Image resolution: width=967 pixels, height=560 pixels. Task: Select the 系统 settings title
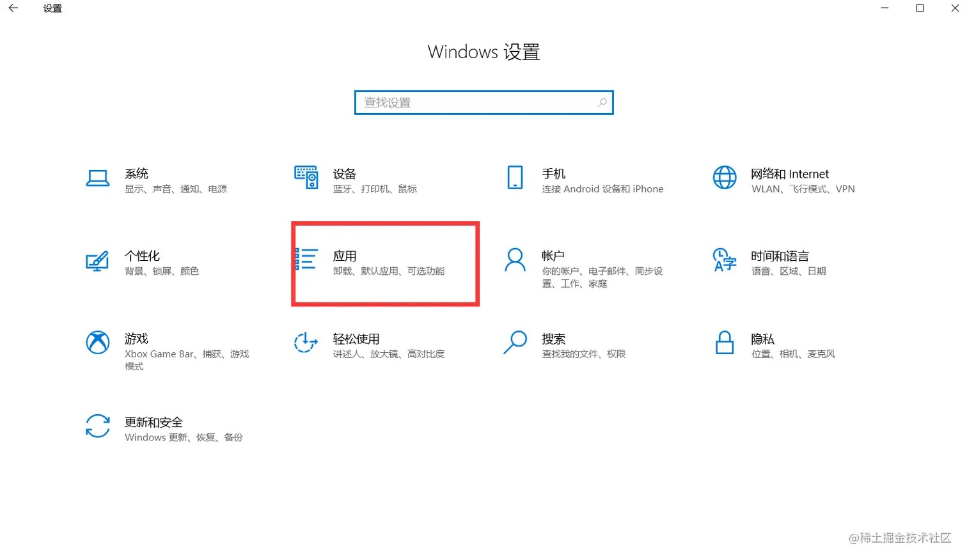pyautogui.click(x=136, y=174)
